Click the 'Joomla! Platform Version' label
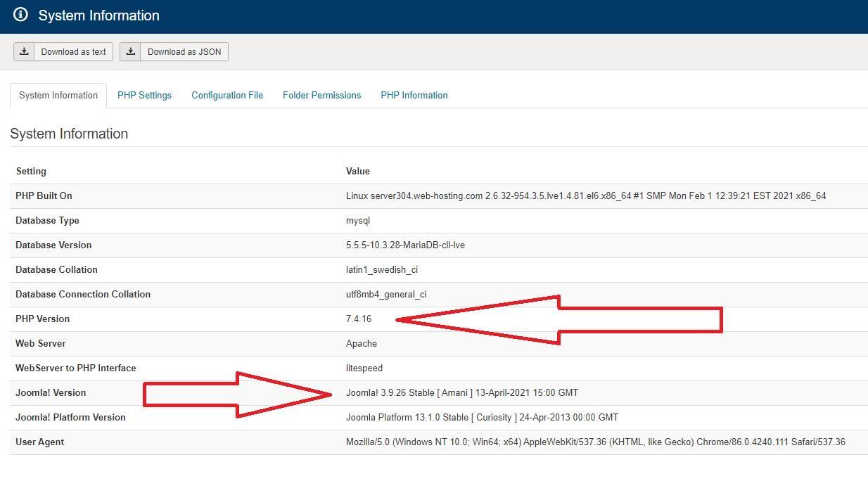868x481 pixels. (x=70, y=417)
